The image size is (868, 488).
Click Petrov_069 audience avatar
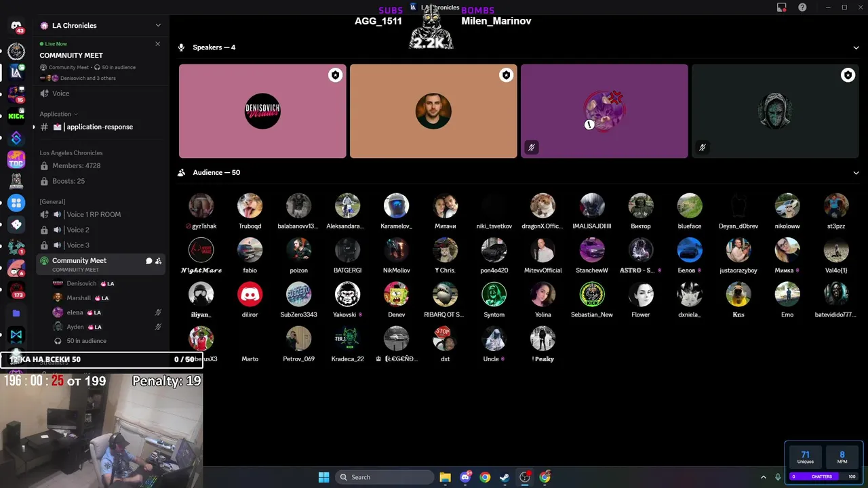pyautogui.click(x=298, y=338)
